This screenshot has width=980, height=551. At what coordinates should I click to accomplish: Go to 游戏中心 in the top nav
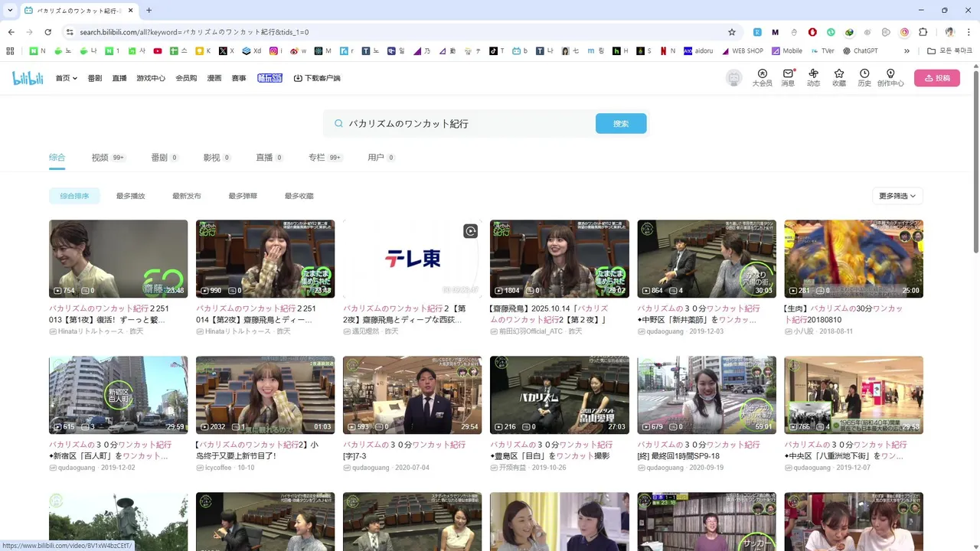(x=151, y=78)
